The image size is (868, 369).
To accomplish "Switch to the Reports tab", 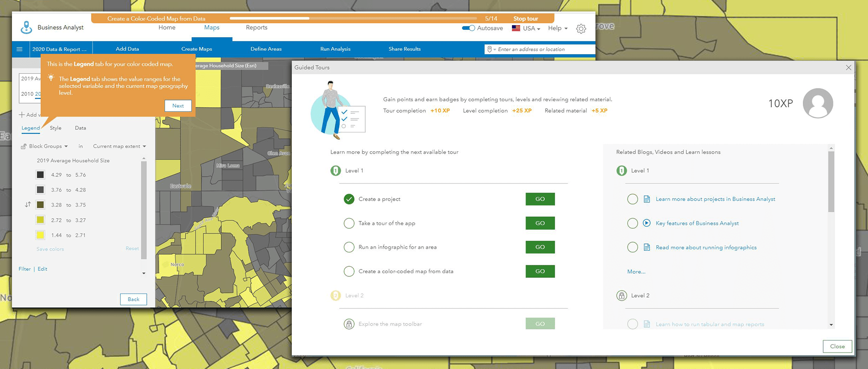I will coord(256,28).
